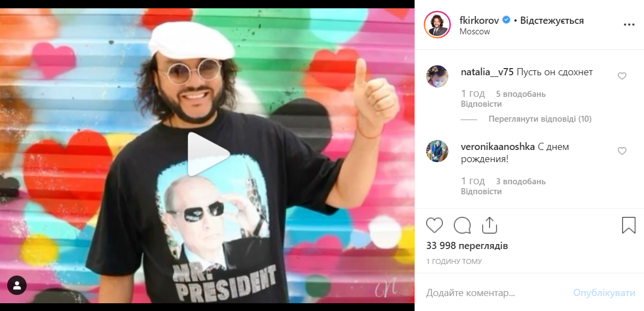Open fkirkorov username link
This screenshot has width=644, height=311.
pyautogui.click(x=479, y=20)
